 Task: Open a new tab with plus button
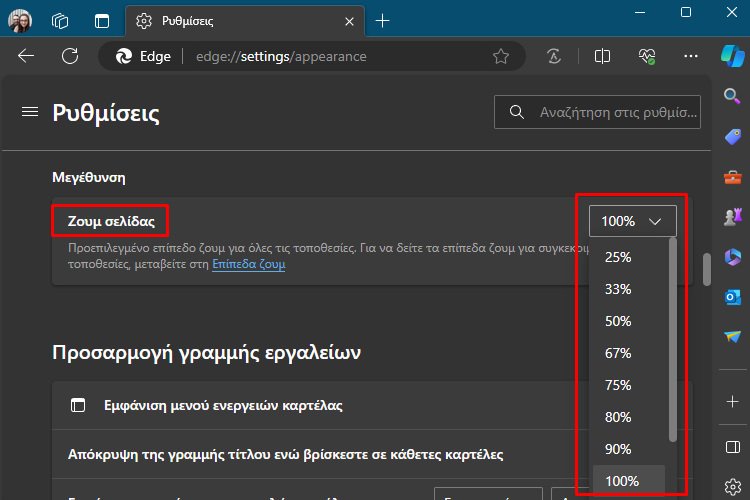coord(383,20)
